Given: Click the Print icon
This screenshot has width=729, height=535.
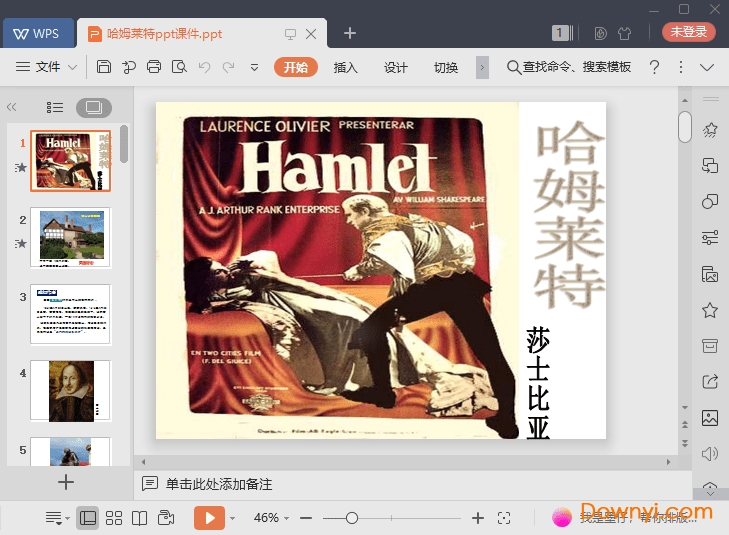Looking at the screenshot, I should 154,67.
